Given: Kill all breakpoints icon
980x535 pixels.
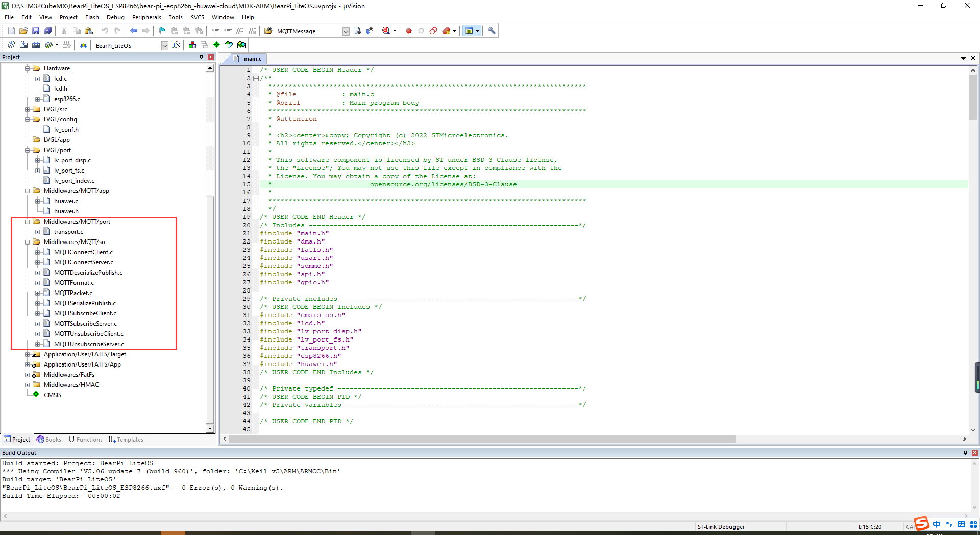Looking at the screenshot, I should click(x=446, y=31).
